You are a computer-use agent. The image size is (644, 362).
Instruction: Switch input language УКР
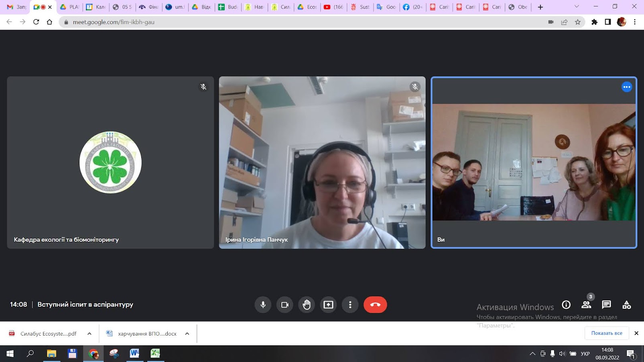[x=585, y=354]
